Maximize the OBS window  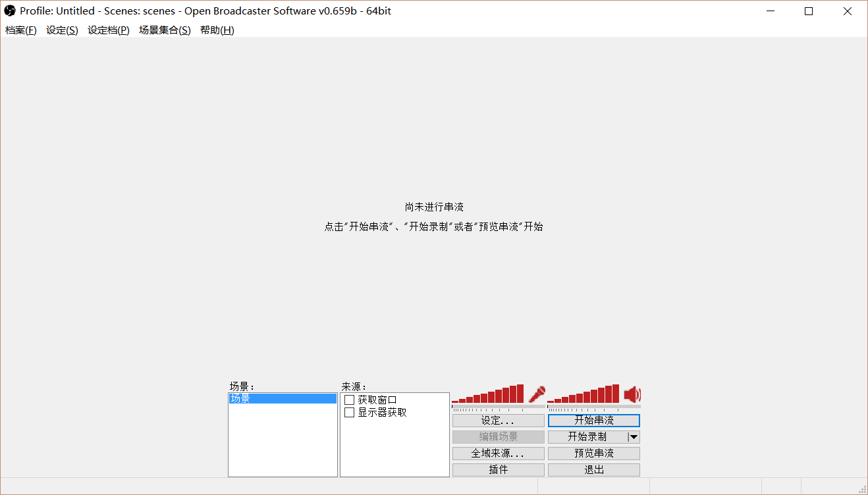point(809,11)
